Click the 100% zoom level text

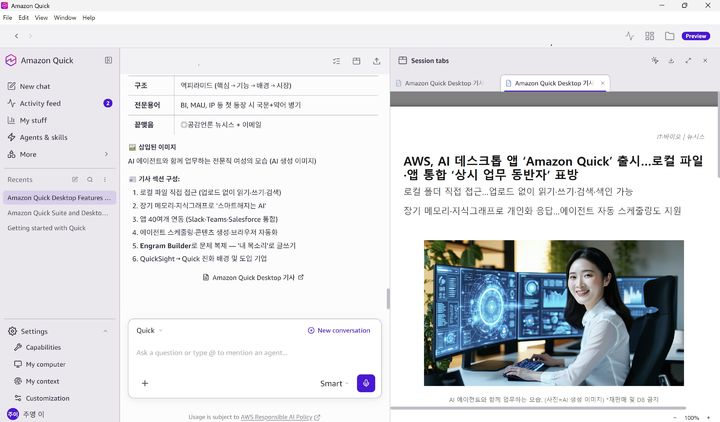point(692,418)
